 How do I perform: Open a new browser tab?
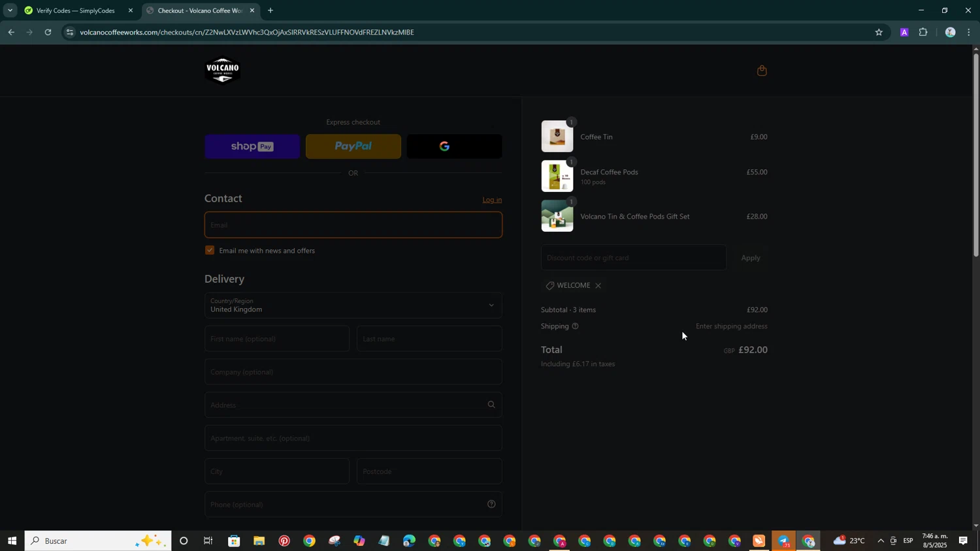pyautogui.click(x=270, y=10)
